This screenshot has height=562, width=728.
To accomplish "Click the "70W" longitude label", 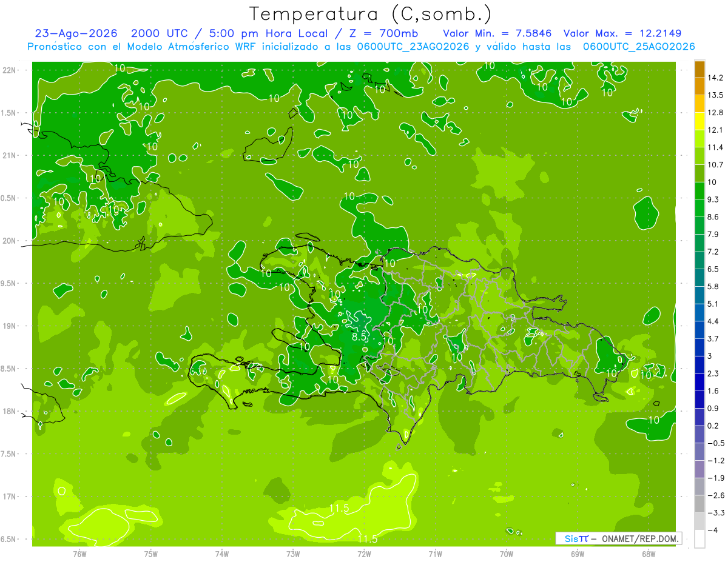I will pos(507,554).
